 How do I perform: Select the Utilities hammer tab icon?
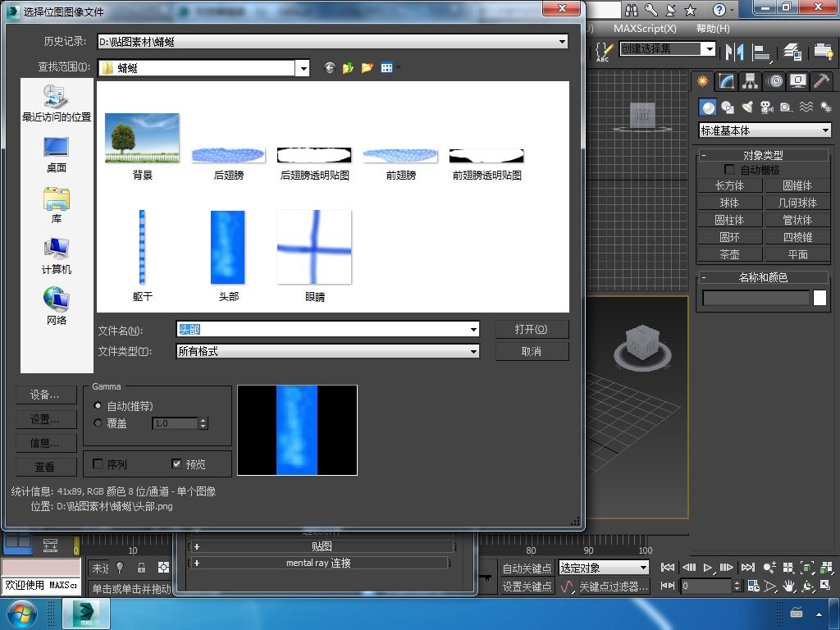click(x=821, y=81)
